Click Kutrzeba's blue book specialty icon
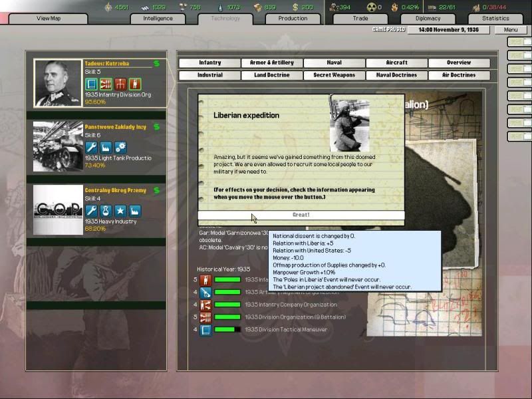 point(91,84)
